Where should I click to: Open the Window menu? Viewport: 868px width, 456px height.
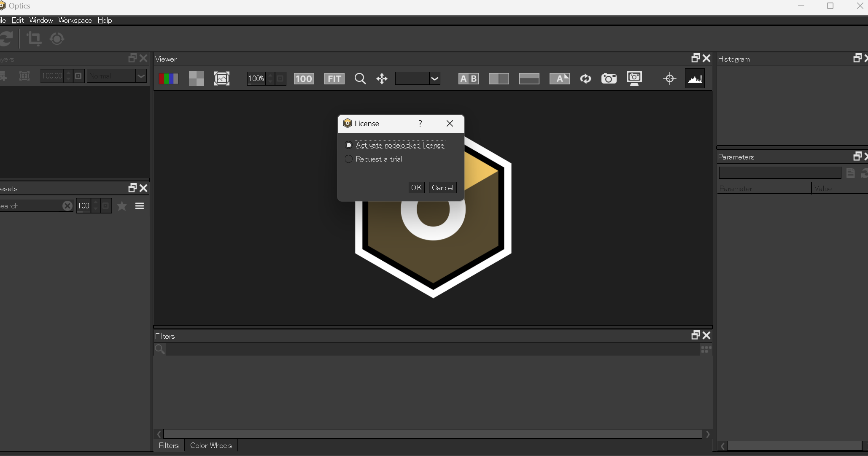[x=41, y=20]
